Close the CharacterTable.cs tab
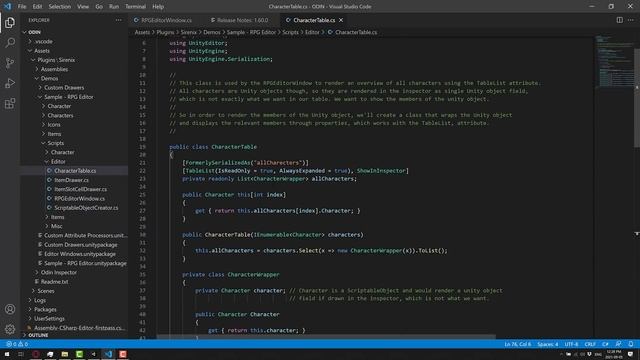640x360 pixels. (341, 20)
